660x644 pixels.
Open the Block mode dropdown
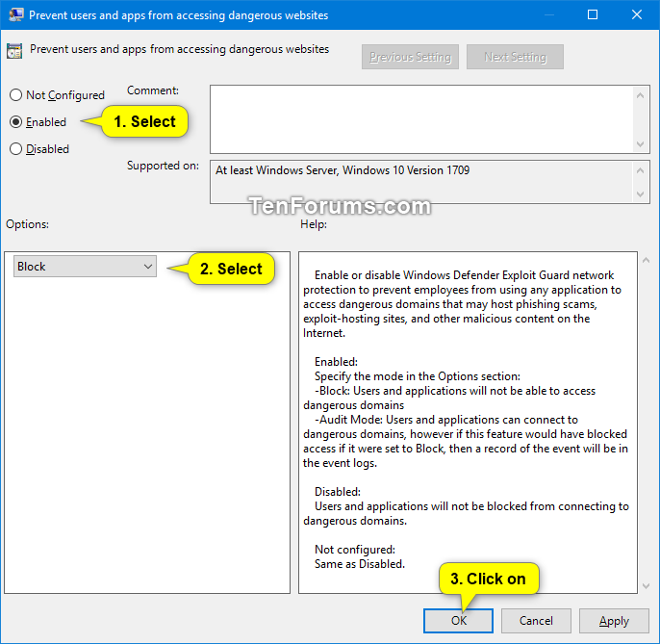click(x=85, y=267)
